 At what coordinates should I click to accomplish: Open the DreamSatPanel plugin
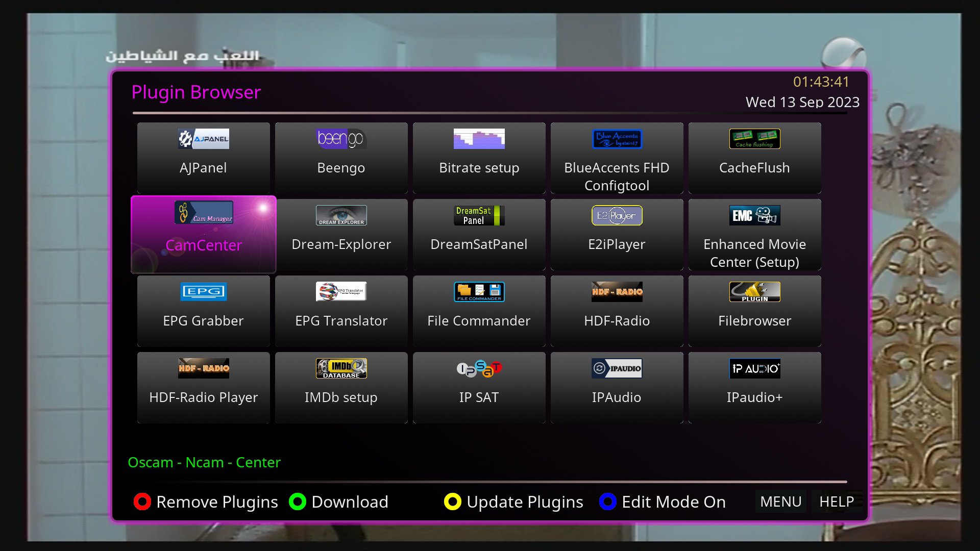479,235
